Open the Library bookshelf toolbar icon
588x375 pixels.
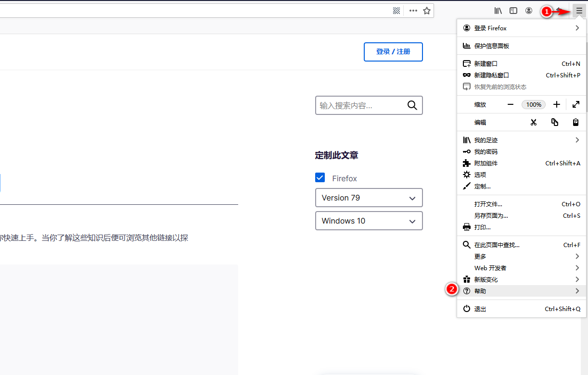(x=498, y=11)
